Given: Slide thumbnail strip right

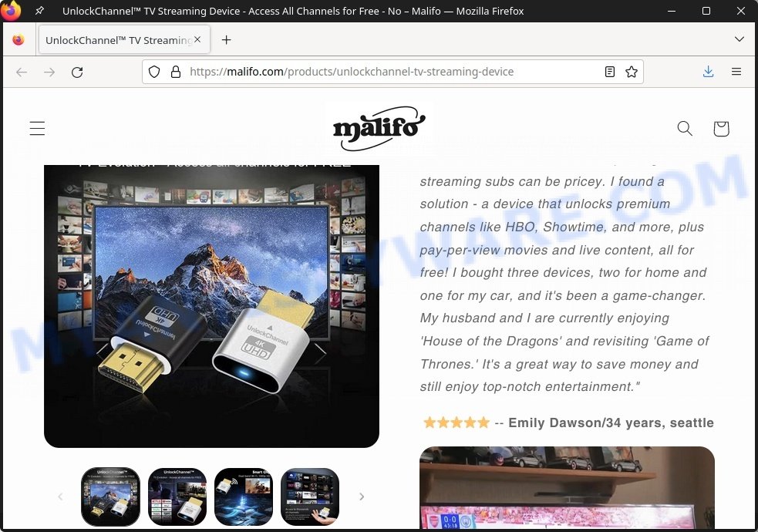Looking at the screenshot, I should pyautogui.click(x=362, y=497).
